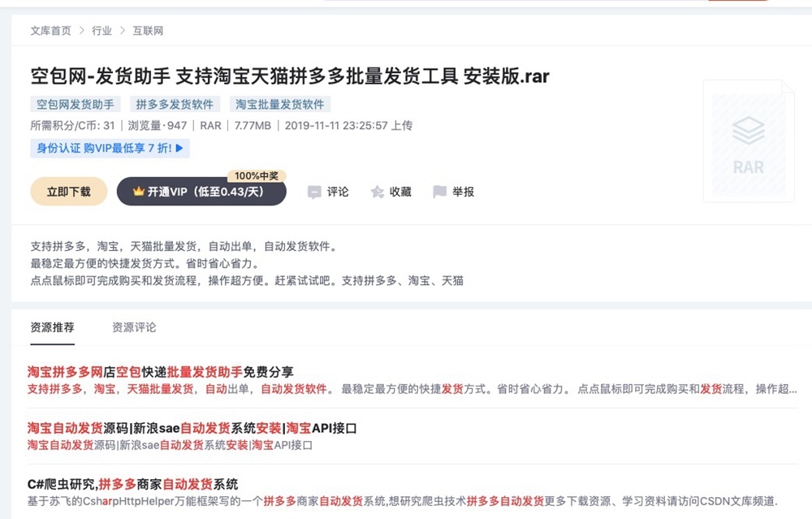Open C#爬虫研究,拼多多商家自动发货系统 result
The image size is (812, 519).
click(132, 484)
